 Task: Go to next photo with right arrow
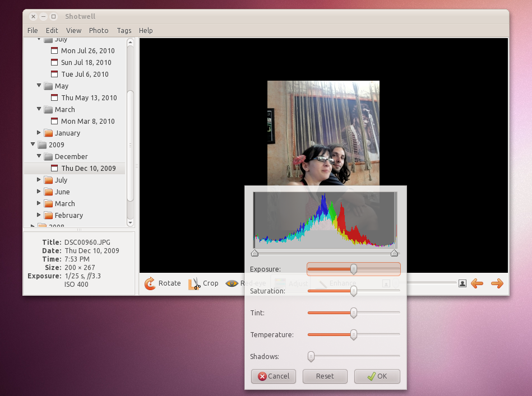[x=497, y=283]
